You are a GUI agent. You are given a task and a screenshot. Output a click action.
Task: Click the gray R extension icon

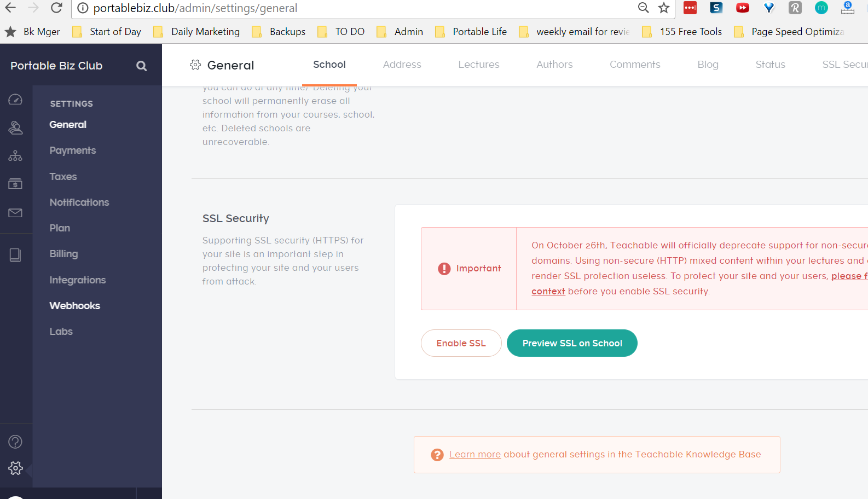tap(795, 8)
